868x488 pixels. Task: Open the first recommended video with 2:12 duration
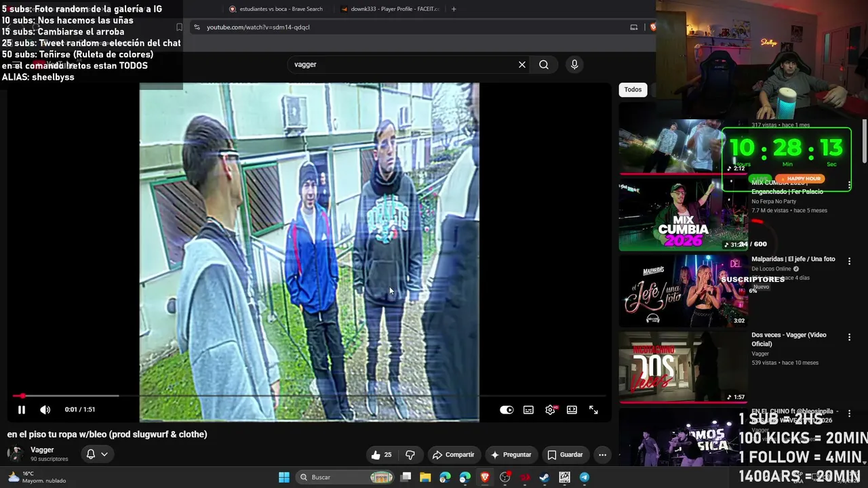pos(683,139)
